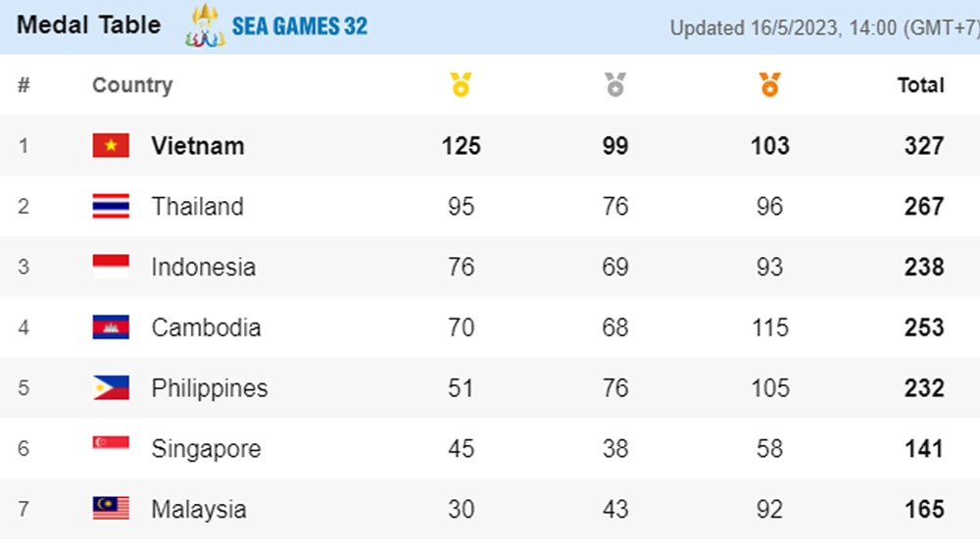
Task: Click the bronze medal column icon
Action: (770, 84)
